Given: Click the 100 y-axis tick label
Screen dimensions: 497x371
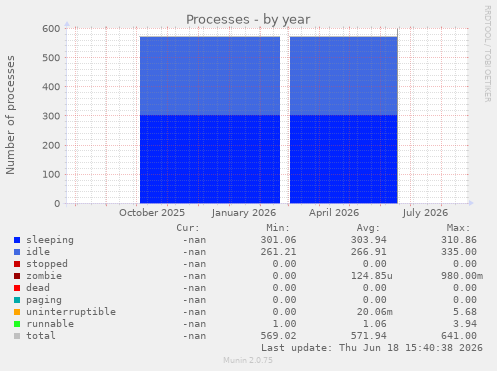Looking at the screenshot, I should pyautogui.click(x=51, y=175).
